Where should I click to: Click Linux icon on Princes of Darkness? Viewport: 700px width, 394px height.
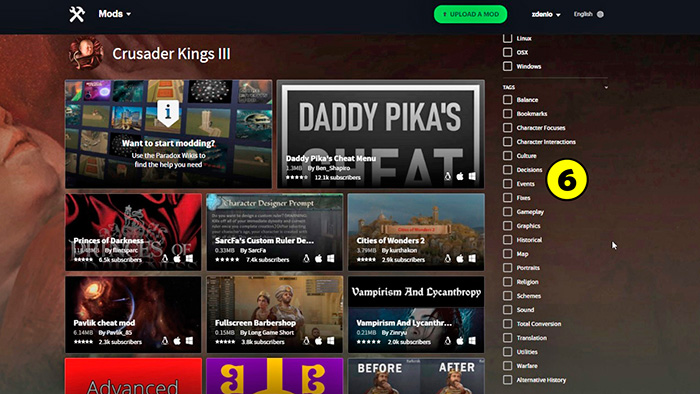(165, 259)
